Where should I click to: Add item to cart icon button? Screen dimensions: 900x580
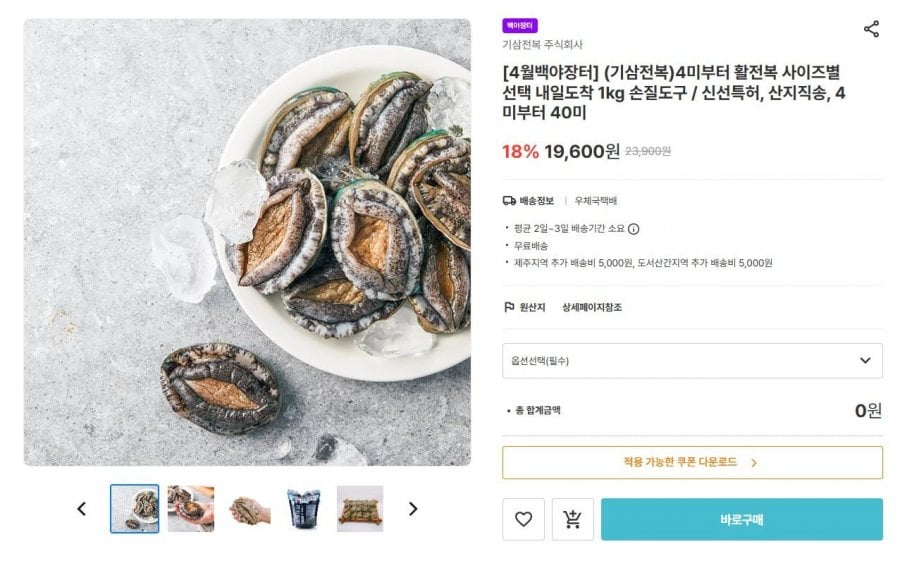coord(572,519)
